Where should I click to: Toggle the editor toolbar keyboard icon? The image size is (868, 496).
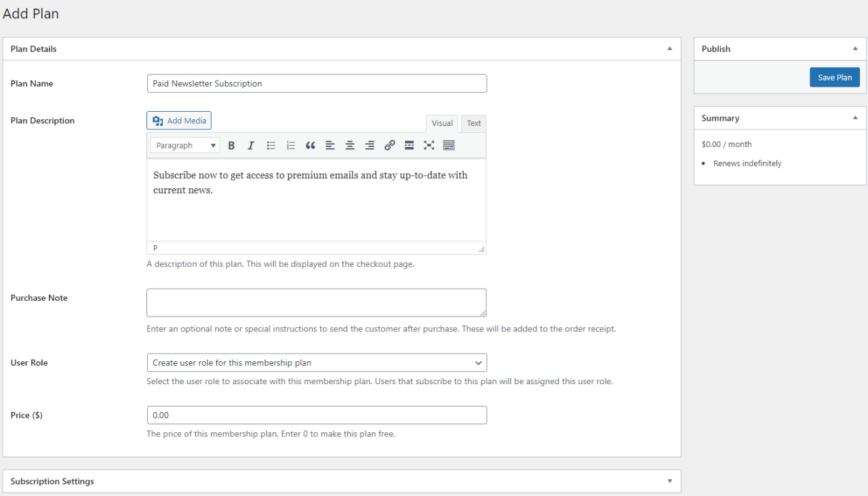click(448, 145)
